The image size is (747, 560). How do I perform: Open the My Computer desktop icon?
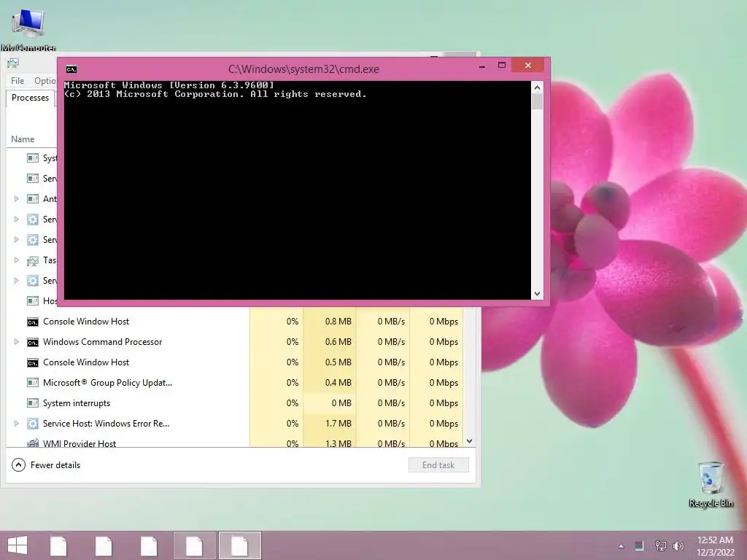click(28, 28)
